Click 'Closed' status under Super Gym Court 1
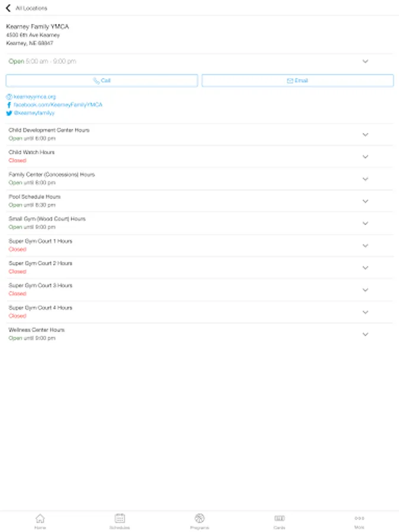399x532 pixels. pos(17,249)
